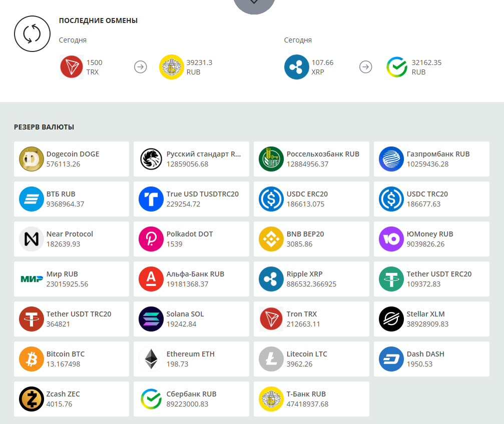Click the Zcash ZEC icon

[32, 399]
